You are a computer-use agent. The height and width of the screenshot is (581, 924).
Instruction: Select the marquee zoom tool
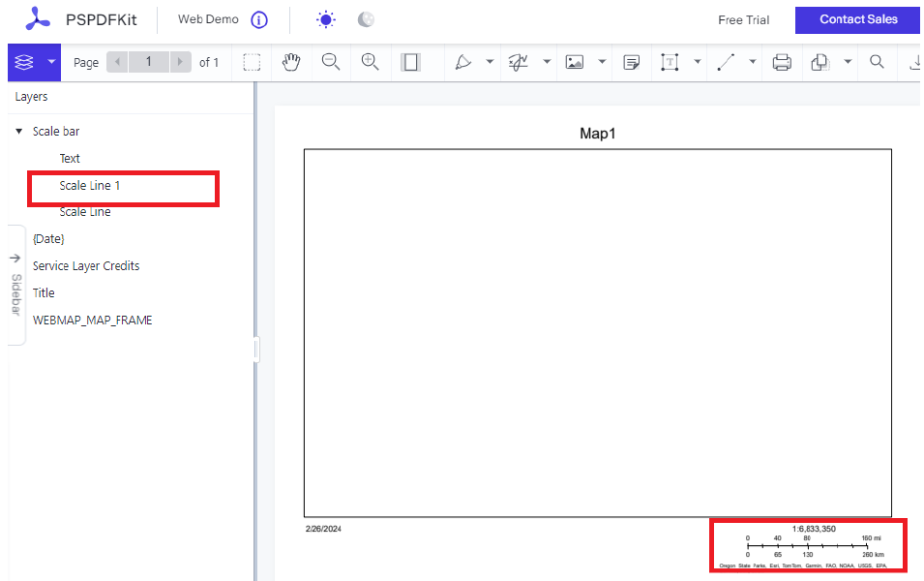[x=252, y=62]
